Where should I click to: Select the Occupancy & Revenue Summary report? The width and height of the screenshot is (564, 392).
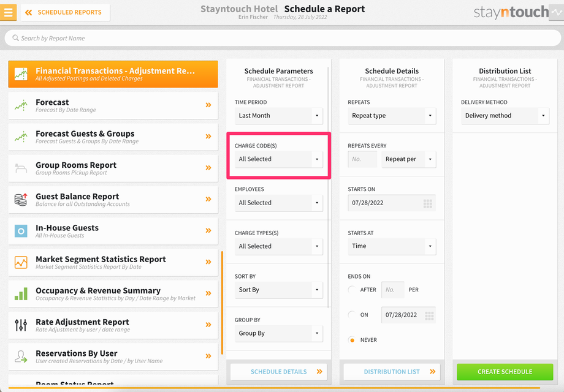click(x=113, y=293)
